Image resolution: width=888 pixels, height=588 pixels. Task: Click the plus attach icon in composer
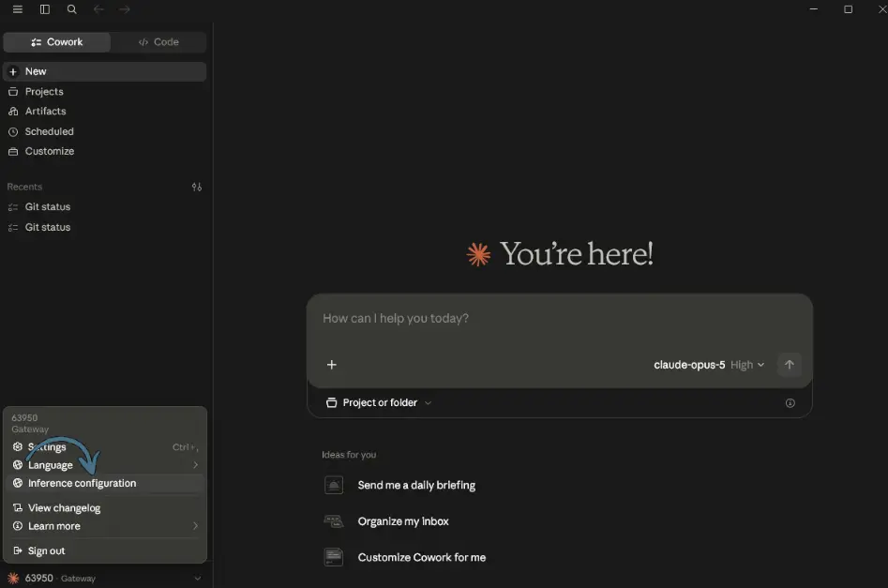pyautogui.click(x=332, y=365)
